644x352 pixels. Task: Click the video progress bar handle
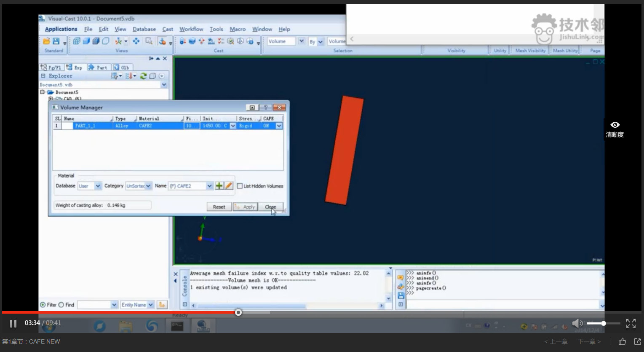click(238, 312)
